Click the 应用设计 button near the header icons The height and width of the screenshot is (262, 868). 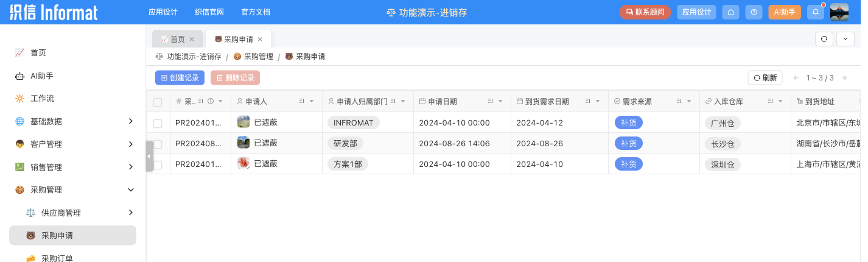click(696, 12)
